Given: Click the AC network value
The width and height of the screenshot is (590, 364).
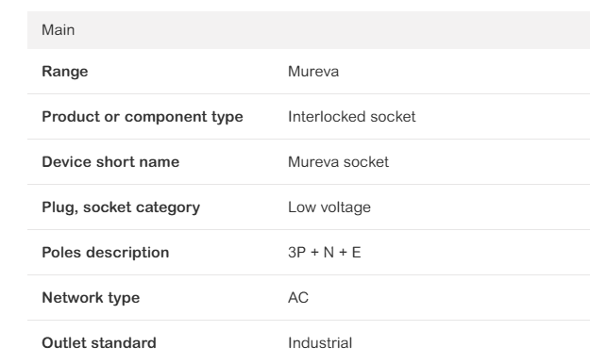Looking at the screenshot, I should pyautogui.click(x=298, y=298).
